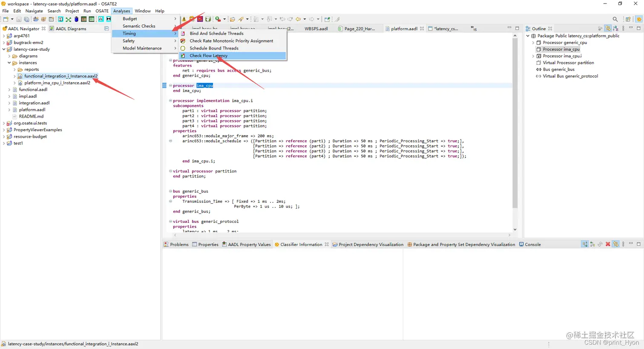Open the Safety submenu
This screenshot has width=644, height=349.
click(x=145, y=41)
